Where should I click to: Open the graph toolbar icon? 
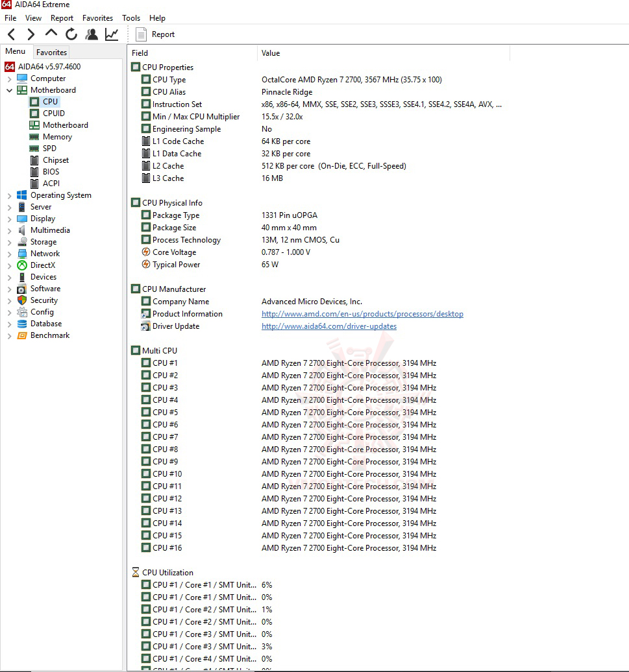tap(112, 34)
